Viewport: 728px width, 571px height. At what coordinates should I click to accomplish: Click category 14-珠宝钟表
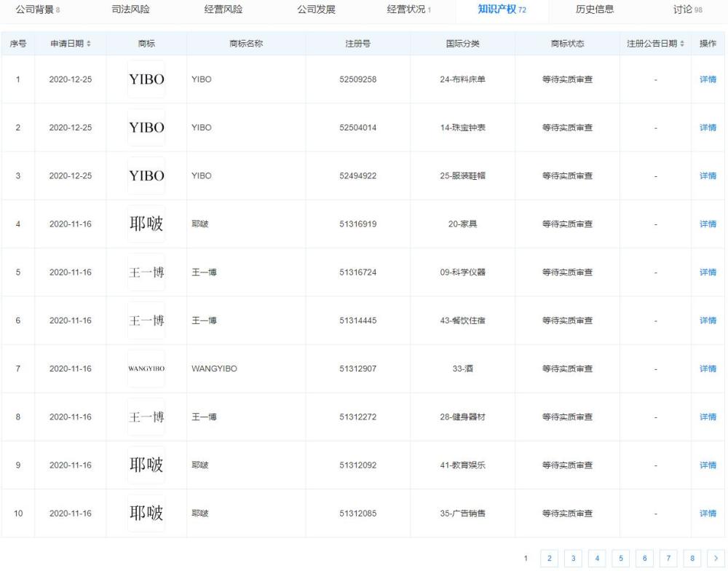(462, 127)
